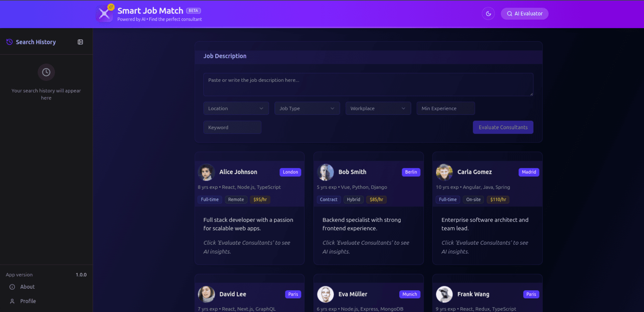Click the Carla Gomez name heading
This screenshot has height=312, width=644.
(474, 172)
